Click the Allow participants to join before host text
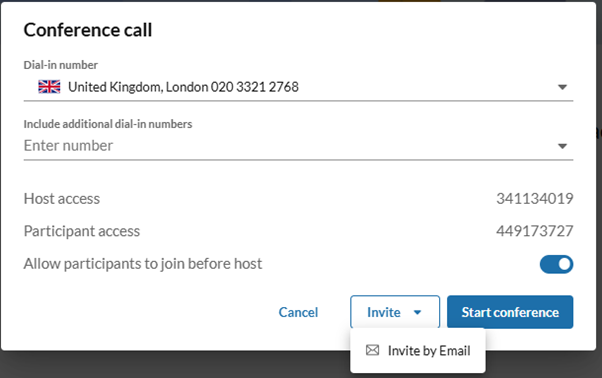The height and width of the screenshot is (378, 602). tap(143, 264)
